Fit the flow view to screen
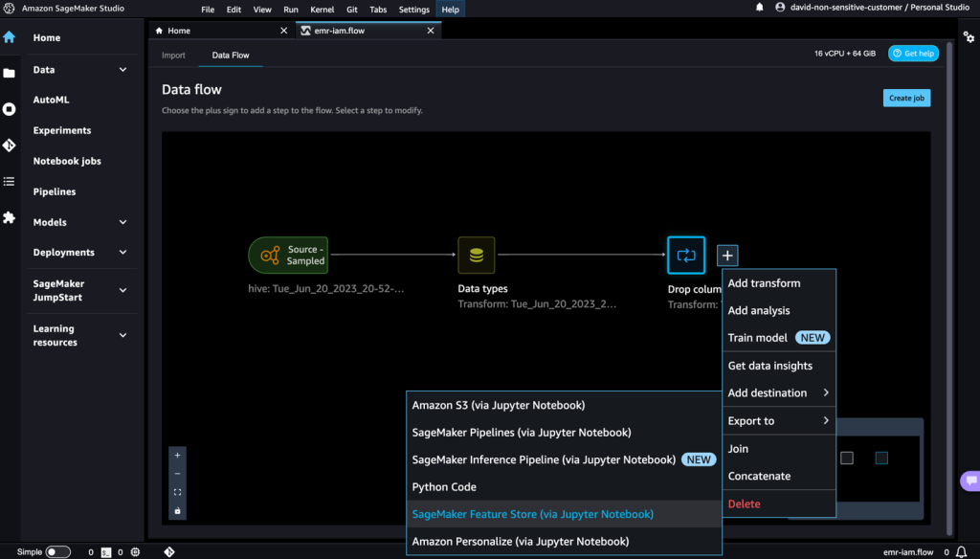This screenshot has width=980, height=559. 177,492
